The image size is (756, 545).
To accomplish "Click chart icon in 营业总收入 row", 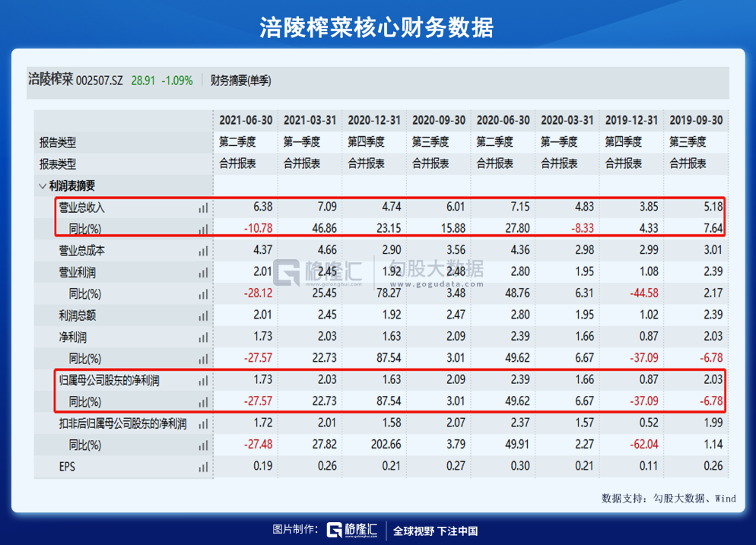I will tap(203, 208).
